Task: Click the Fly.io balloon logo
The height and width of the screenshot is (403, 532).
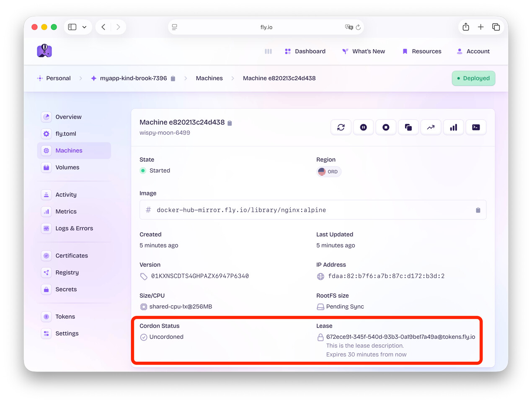Action: pos(44,51)
